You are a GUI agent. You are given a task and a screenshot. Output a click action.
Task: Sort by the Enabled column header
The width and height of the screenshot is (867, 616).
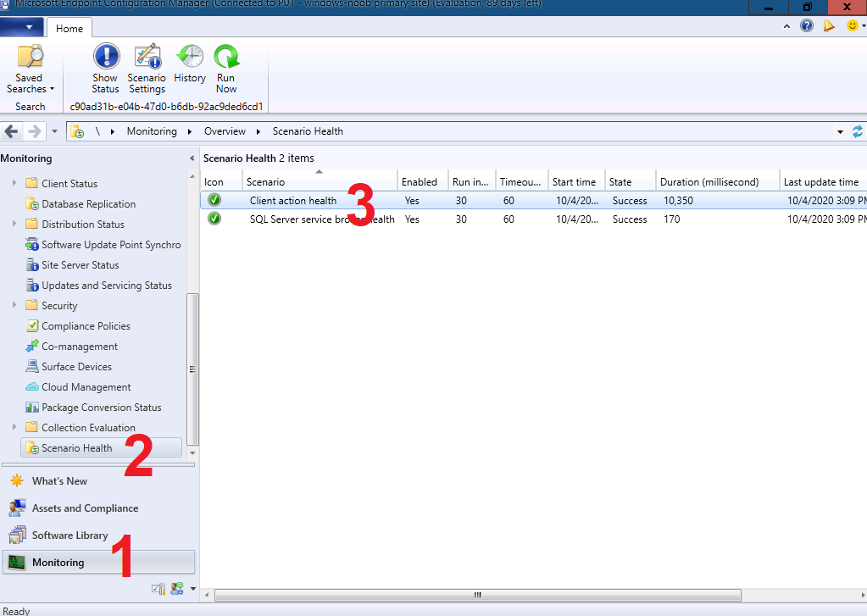click(422, 182)
